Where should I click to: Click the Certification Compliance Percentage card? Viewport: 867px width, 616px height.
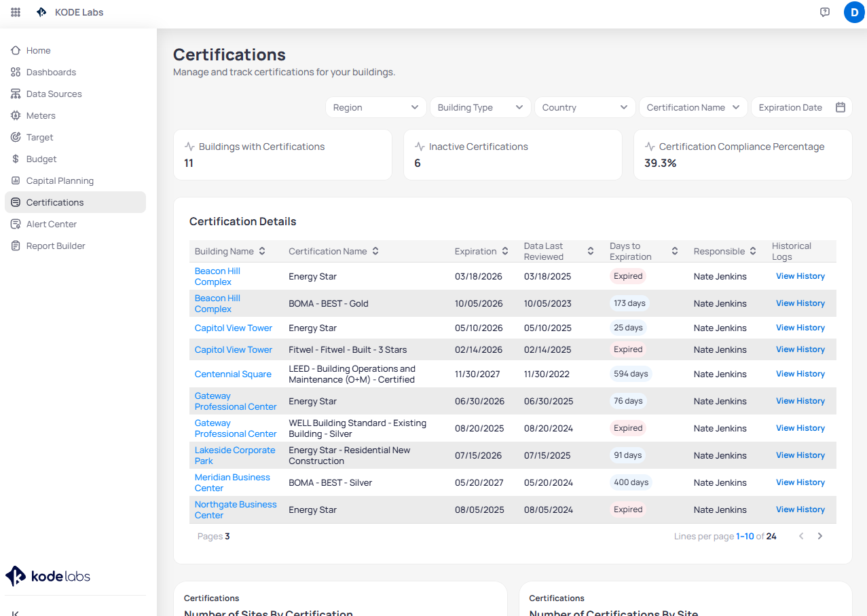(743, 155)
